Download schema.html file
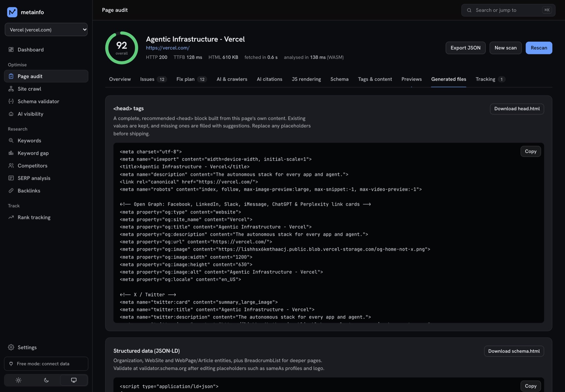565x392 pixels. tap(514, 351)
